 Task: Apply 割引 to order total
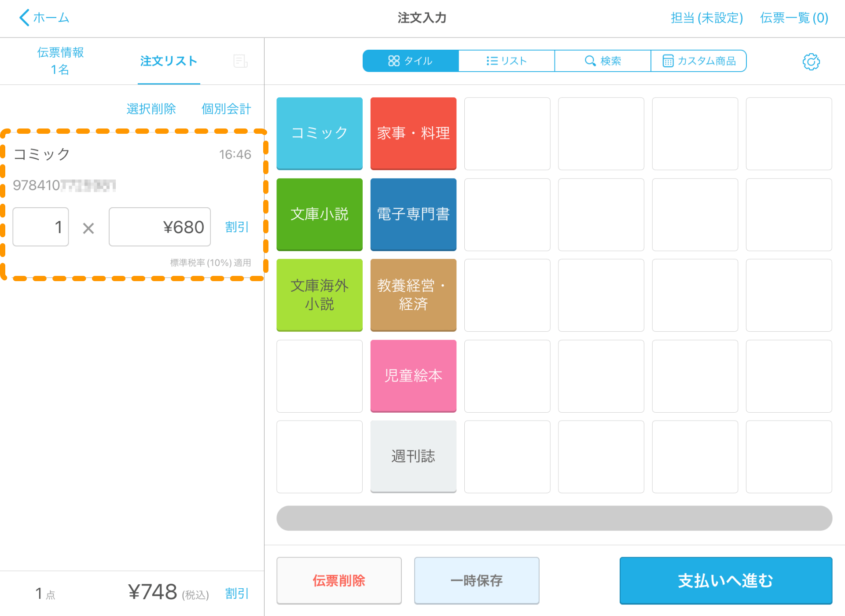[237, 594]
